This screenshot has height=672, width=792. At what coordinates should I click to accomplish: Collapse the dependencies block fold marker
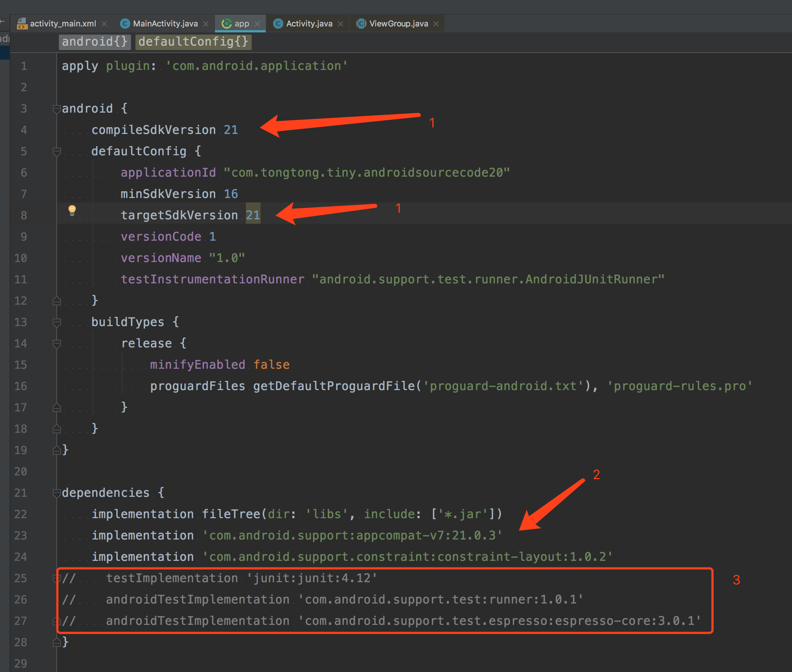click(x=57, y=494)
